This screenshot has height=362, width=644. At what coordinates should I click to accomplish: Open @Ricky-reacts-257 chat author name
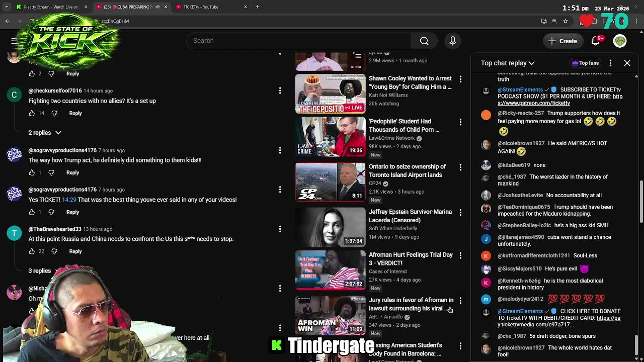[x=521, y=113]
